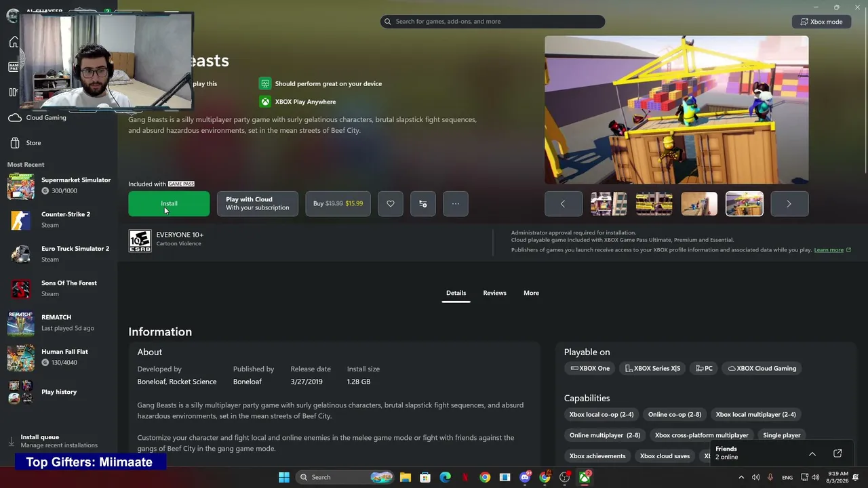Show the previous screenshot with left arrow
This screenshot has width=868, height=488.
(563, 204)
